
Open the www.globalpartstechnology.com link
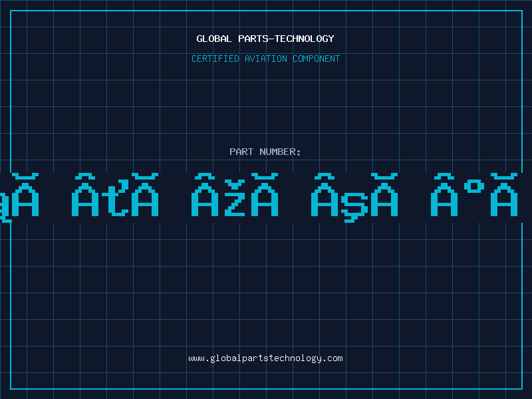[265, 358]
